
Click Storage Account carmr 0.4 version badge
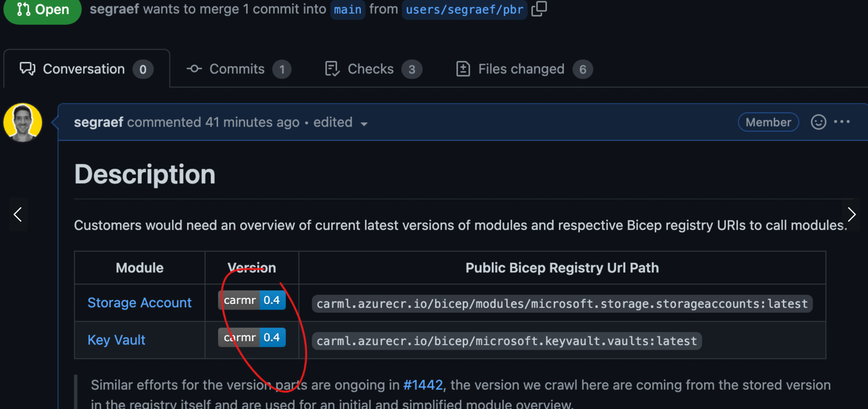(252, 300)
